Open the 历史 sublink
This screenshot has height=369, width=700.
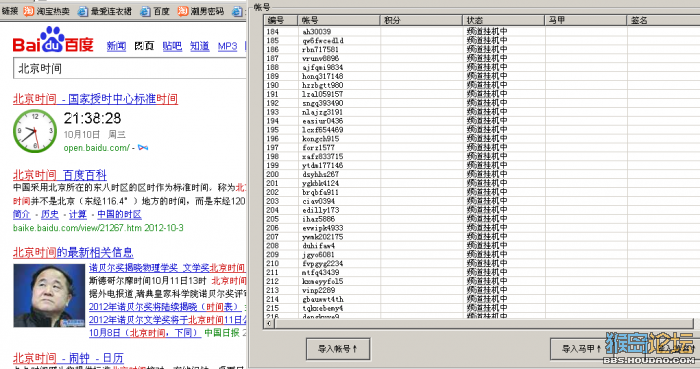pyautogui.click(x=50, y=215)
